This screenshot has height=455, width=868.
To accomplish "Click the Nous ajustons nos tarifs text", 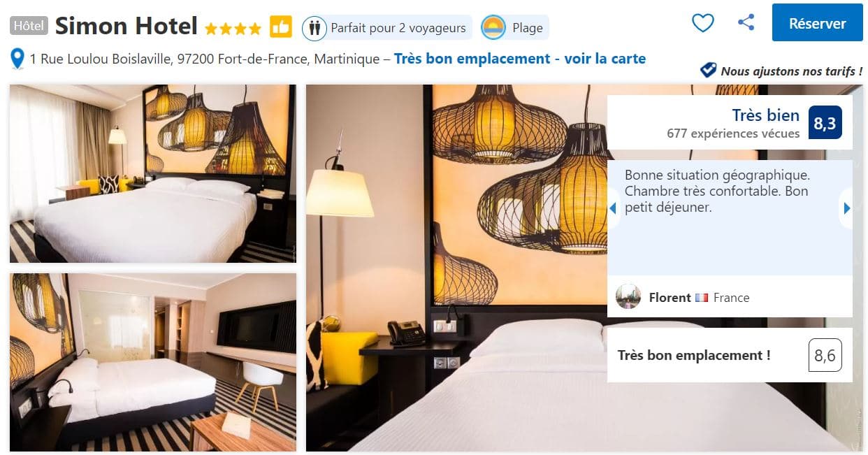I will (791, 71).
